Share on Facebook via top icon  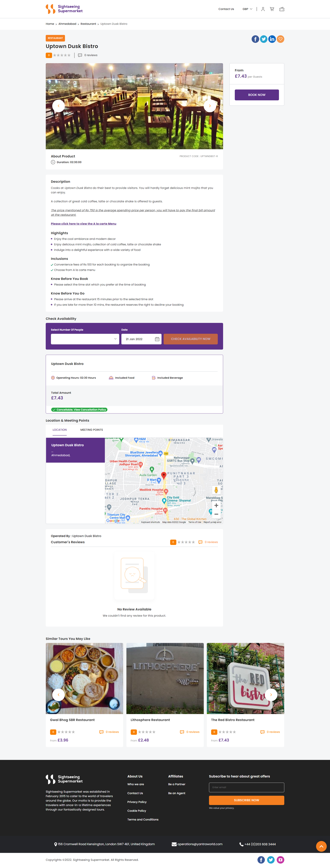pyautogui.click(x=255, y=39)
